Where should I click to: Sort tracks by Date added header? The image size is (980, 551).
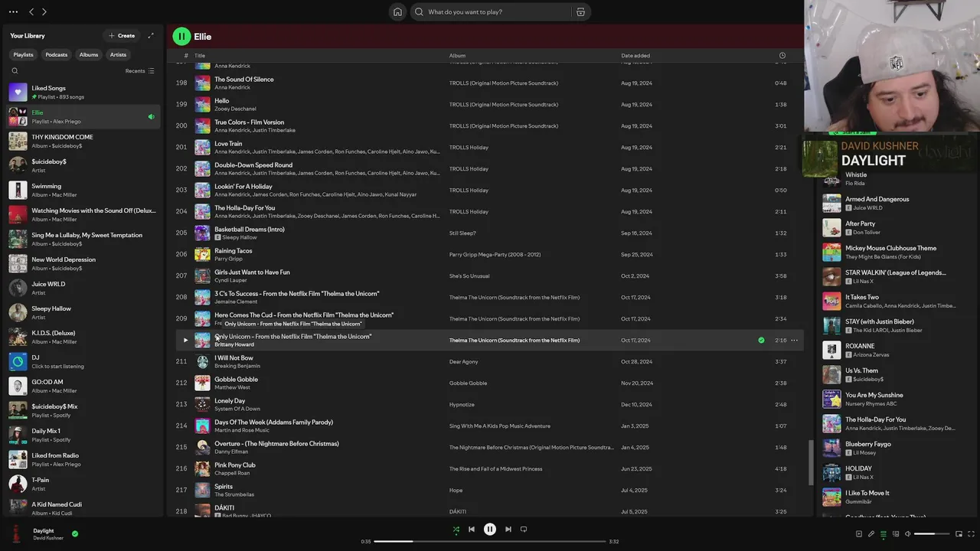pos(635,55)
